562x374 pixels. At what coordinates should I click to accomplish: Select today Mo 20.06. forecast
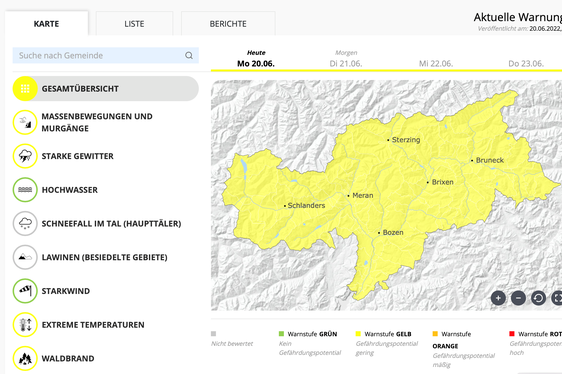coord(256,59)
